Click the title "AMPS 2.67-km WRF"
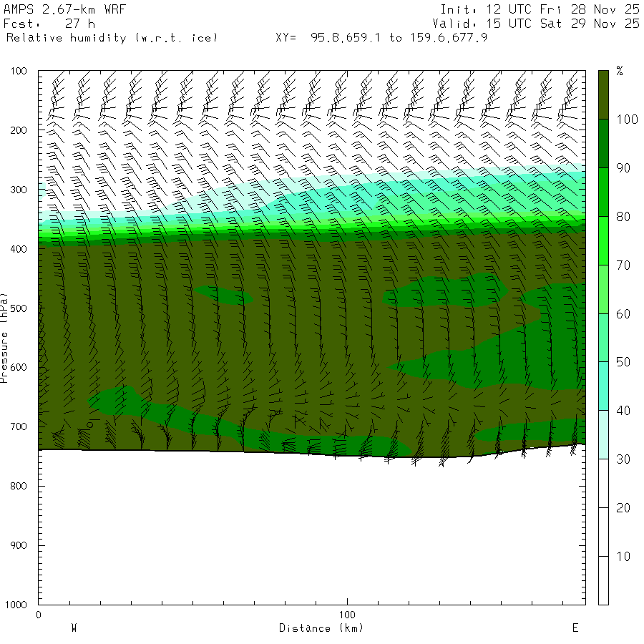 pyautogui.click(x=64, y=9)
